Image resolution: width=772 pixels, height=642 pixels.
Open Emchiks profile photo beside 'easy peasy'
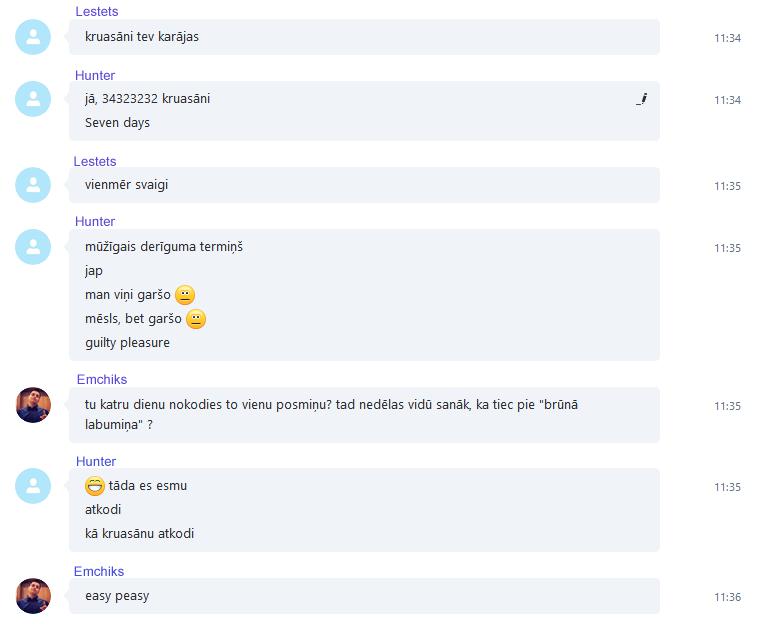pos(33,596)
